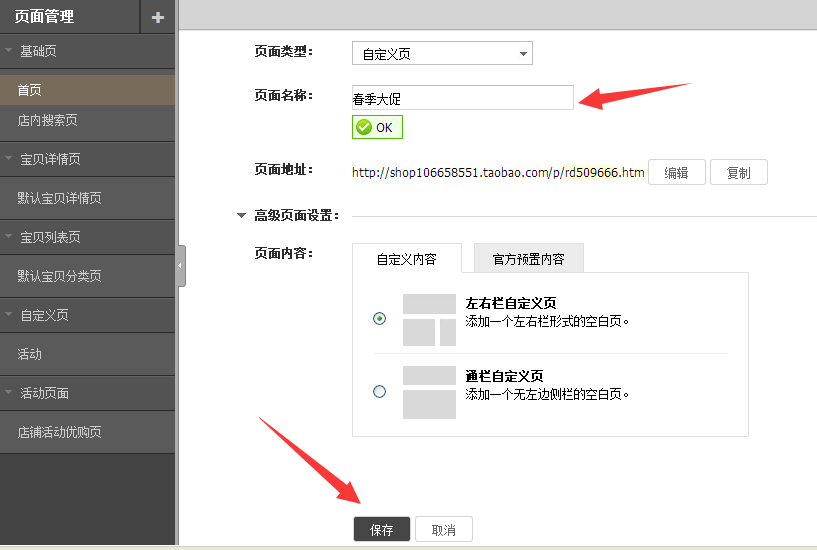
Task: Collapse the 基础页 group in sidebar
Action: point(9,50)
